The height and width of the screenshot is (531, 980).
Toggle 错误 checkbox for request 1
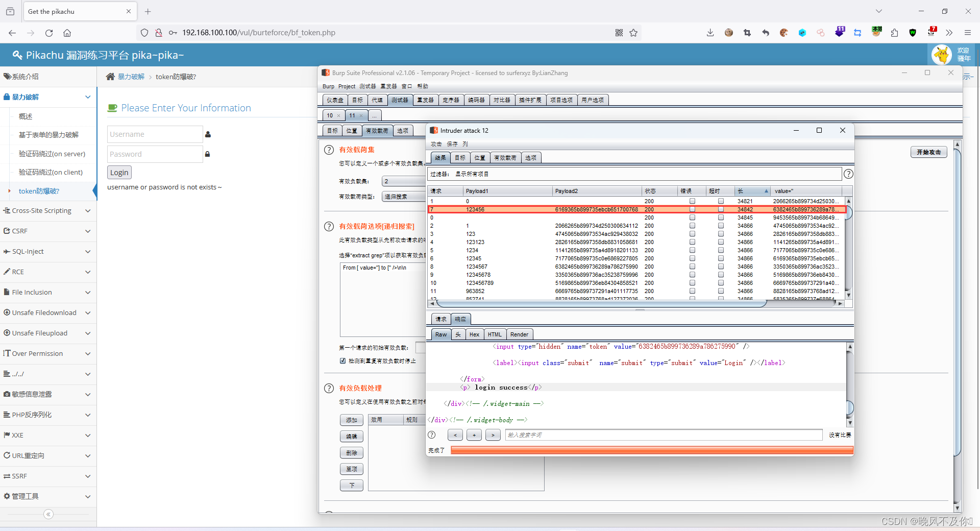(x=692, y=201)
